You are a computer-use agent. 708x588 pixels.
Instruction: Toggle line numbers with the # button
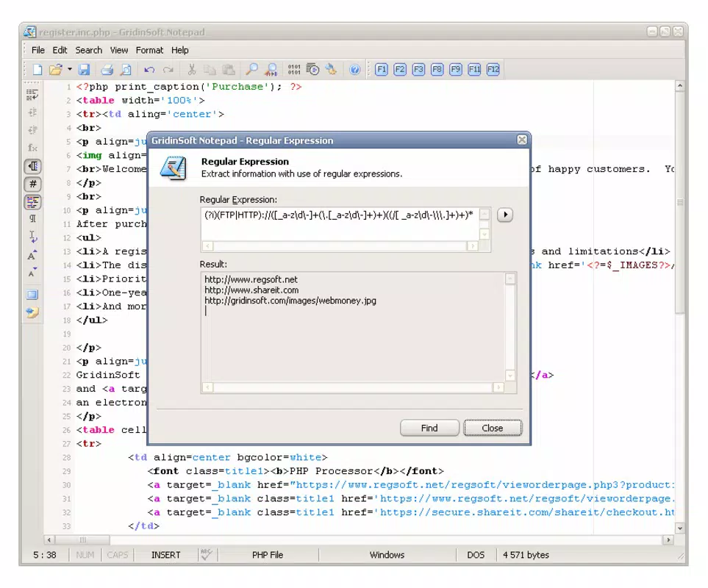pos(32,184)
